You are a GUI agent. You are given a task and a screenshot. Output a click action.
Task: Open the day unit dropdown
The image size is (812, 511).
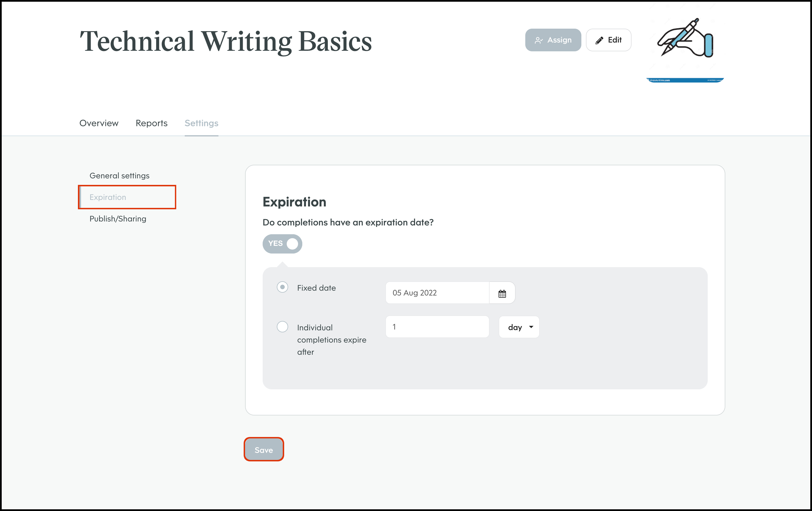click(x=519, y=327)
